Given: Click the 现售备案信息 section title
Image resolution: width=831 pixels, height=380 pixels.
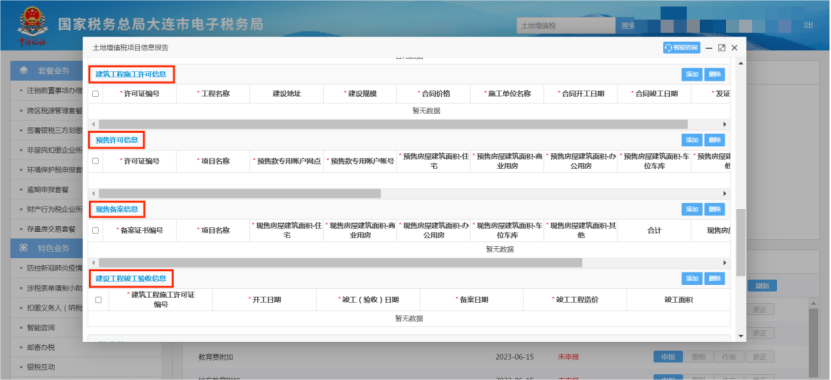Looking at the screenshot, I should pos(117,209).
